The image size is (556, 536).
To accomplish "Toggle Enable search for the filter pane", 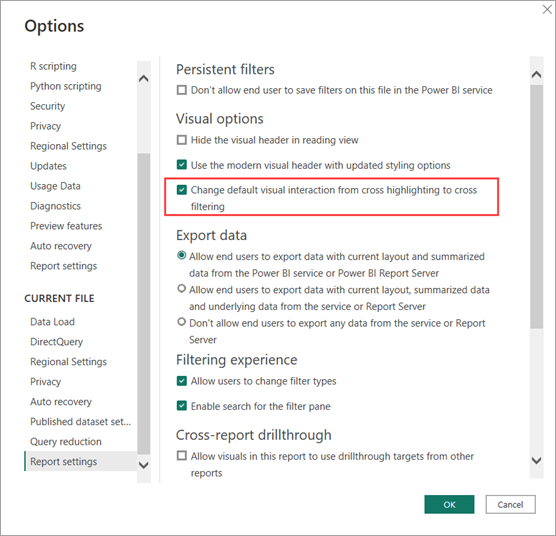I will (x=182, y=406).
